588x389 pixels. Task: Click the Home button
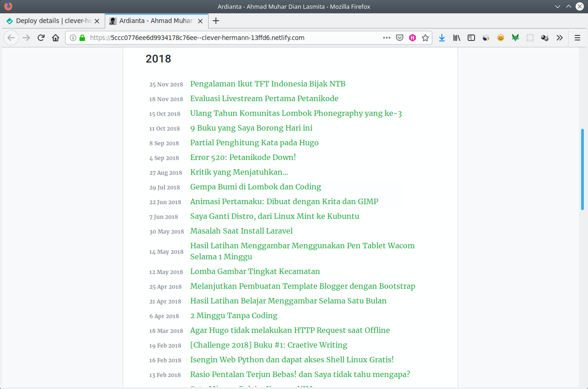point(55,38)
